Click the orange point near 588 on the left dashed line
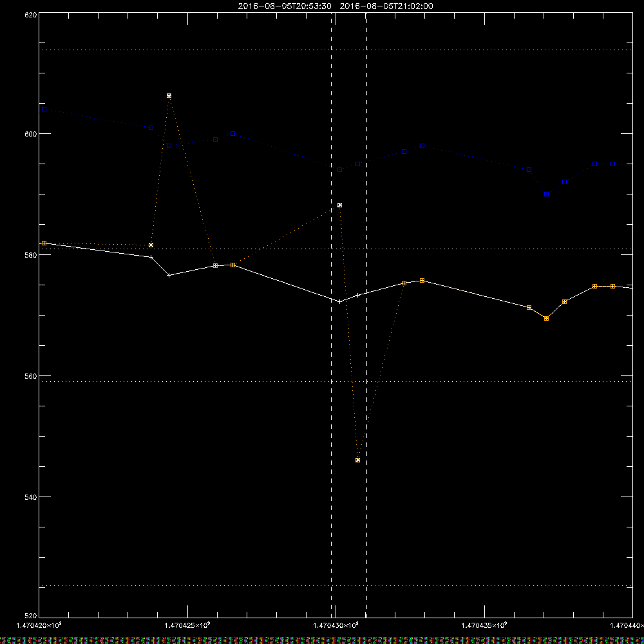This screenshot has width=644, height=644. (x=339, y=205)
